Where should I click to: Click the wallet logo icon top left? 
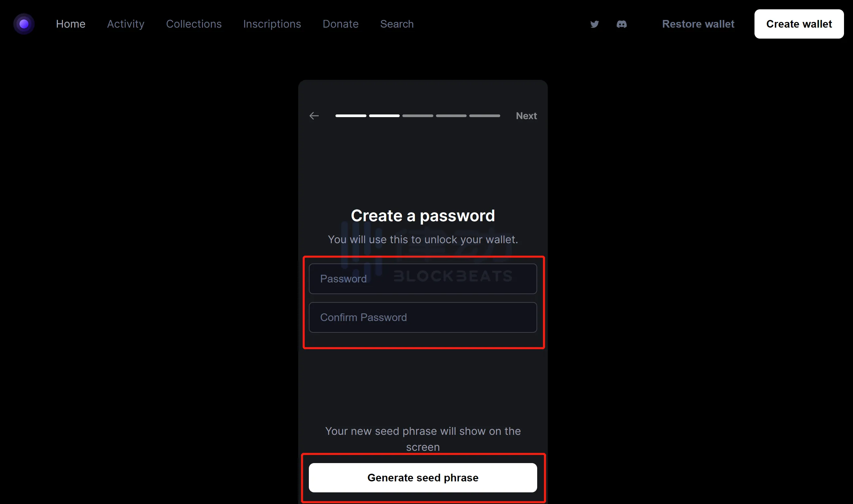coord(24,24)
